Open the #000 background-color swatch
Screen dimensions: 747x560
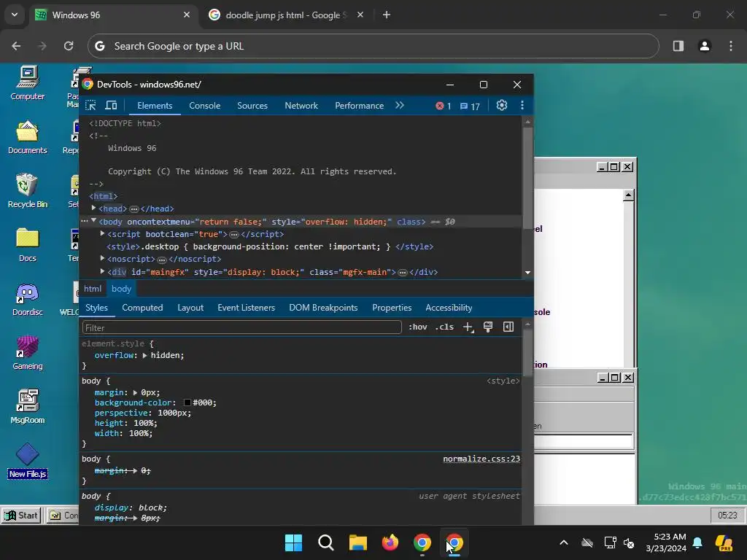tap(187, 402)
